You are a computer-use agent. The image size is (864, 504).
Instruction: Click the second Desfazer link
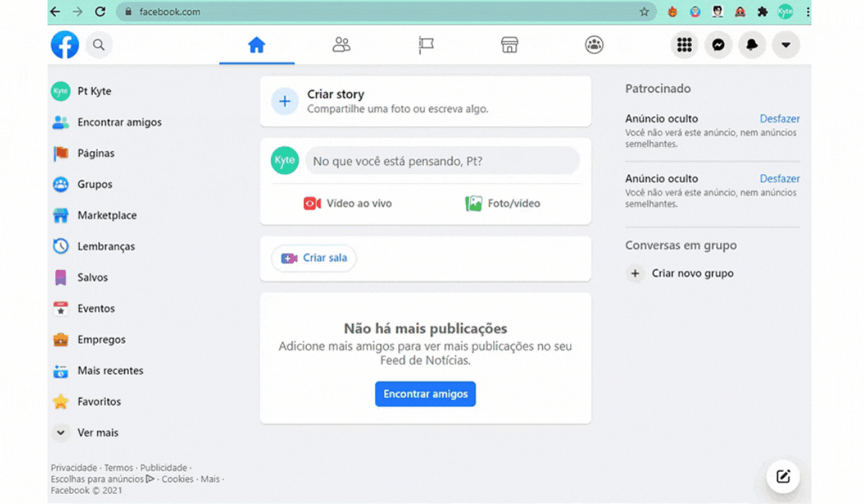point(780,179)
